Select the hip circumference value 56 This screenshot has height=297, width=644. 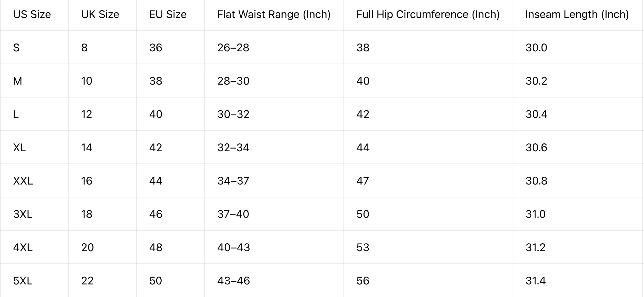pos(428,281)
